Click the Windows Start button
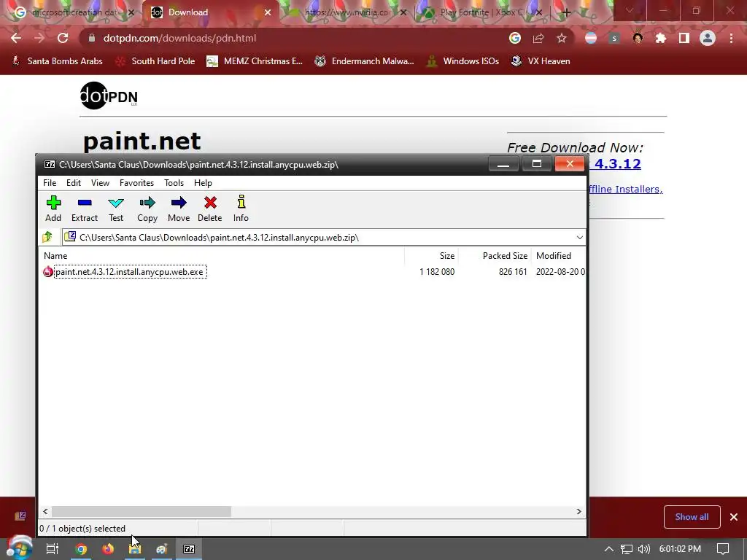This screenshot has height=560, width=747. point(19,548)
